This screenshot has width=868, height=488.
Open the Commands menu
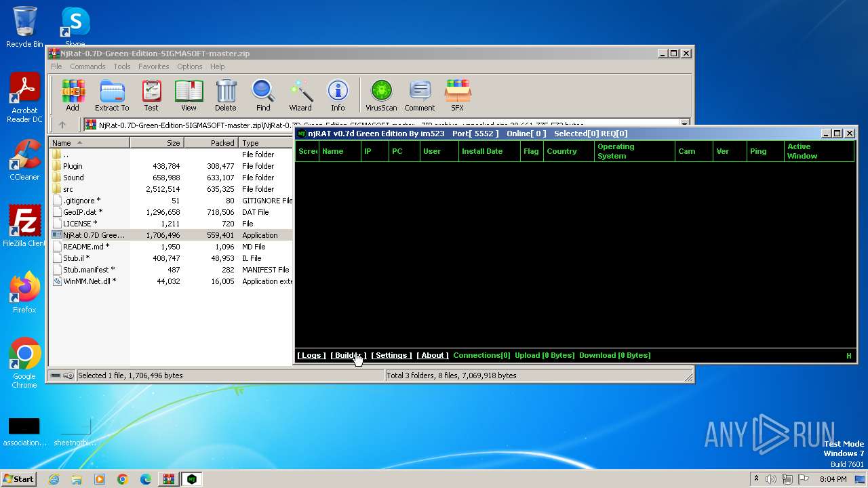[87, 66]
